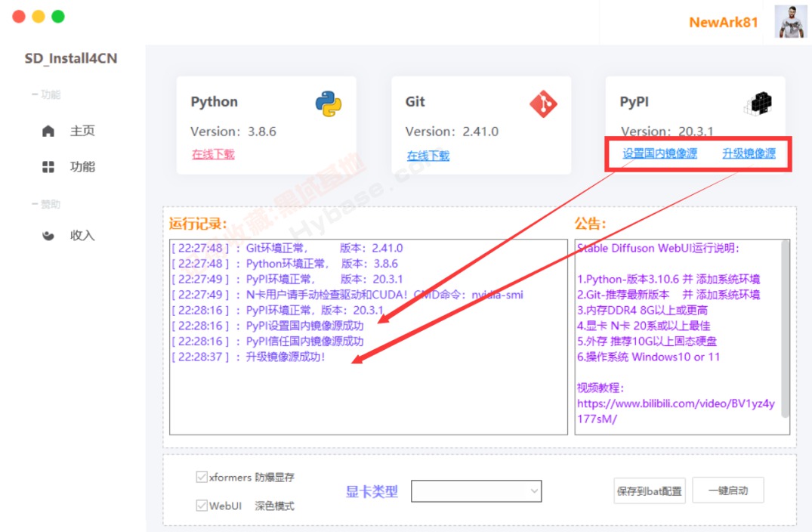Click the 设置国内镜像源 link
This screenshot has height=532, width=812.
coord(659,153)
